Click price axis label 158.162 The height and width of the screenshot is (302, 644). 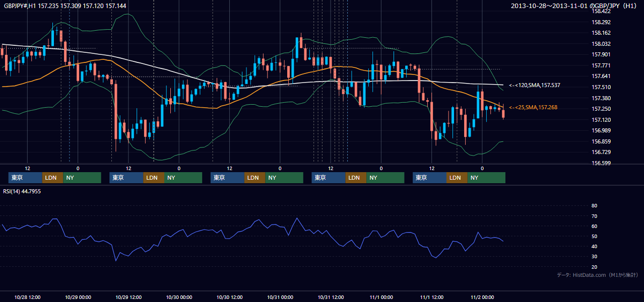click(602, 33)
